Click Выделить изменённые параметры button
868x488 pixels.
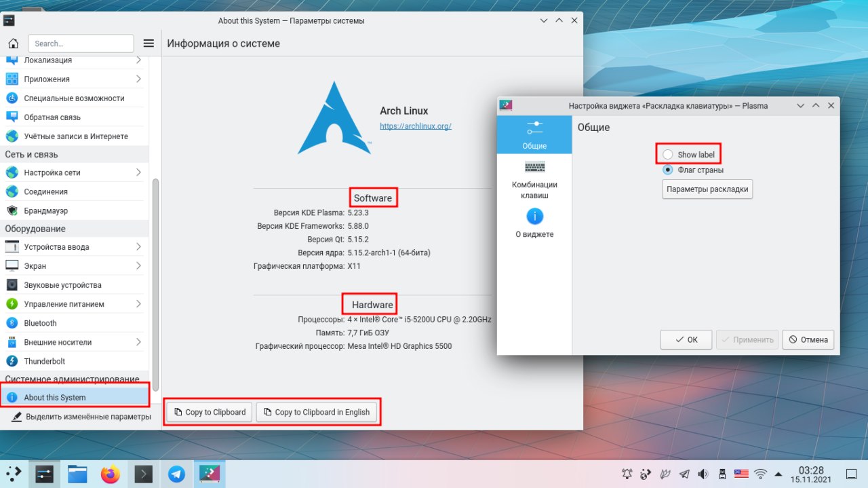[x=81, y=417]
